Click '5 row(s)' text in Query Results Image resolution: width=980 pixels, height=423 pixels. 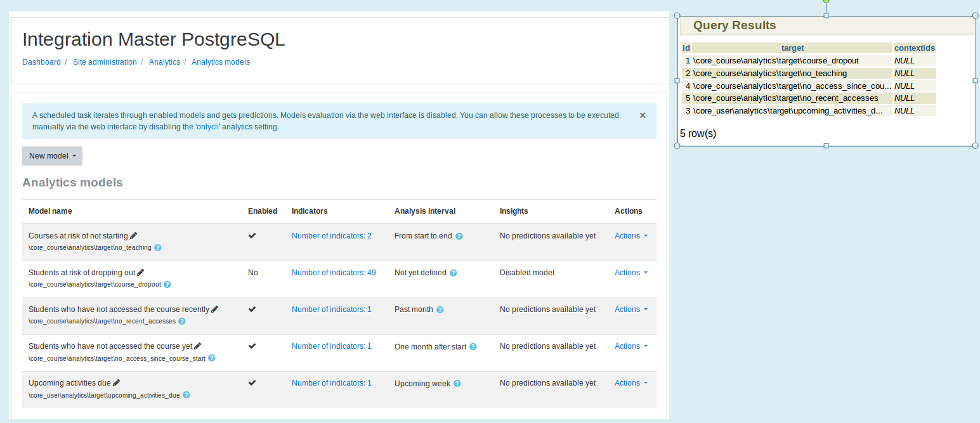[698, 134]
